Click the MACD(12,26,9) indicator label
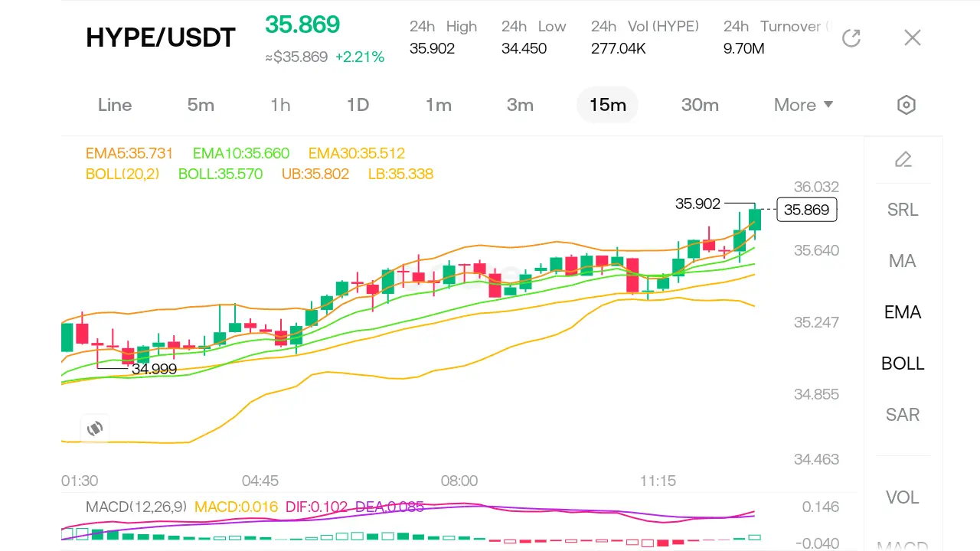This screenshot has height=551, width=980. [136, 507]
